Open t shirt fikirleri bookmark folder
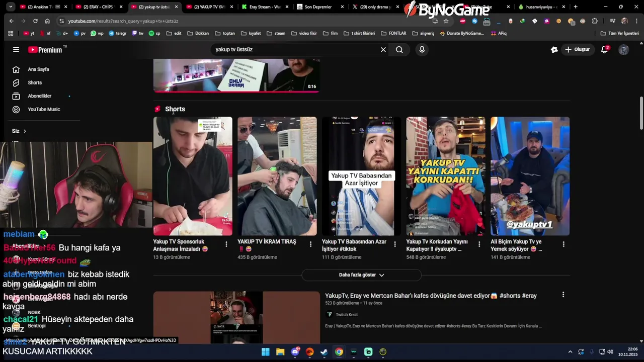644x362 pixels. [359, 33]
